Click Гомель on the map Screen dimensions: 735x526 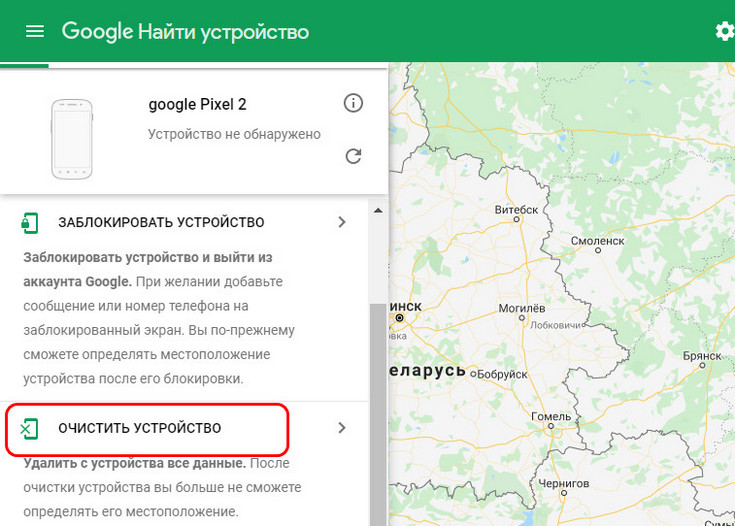click(551, 416)
